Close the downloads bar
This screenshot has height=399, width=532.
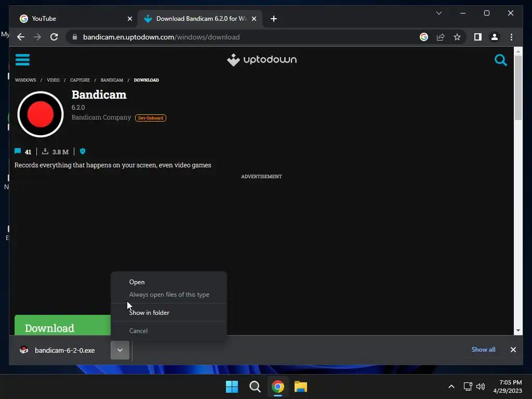[x=513, y=350]
